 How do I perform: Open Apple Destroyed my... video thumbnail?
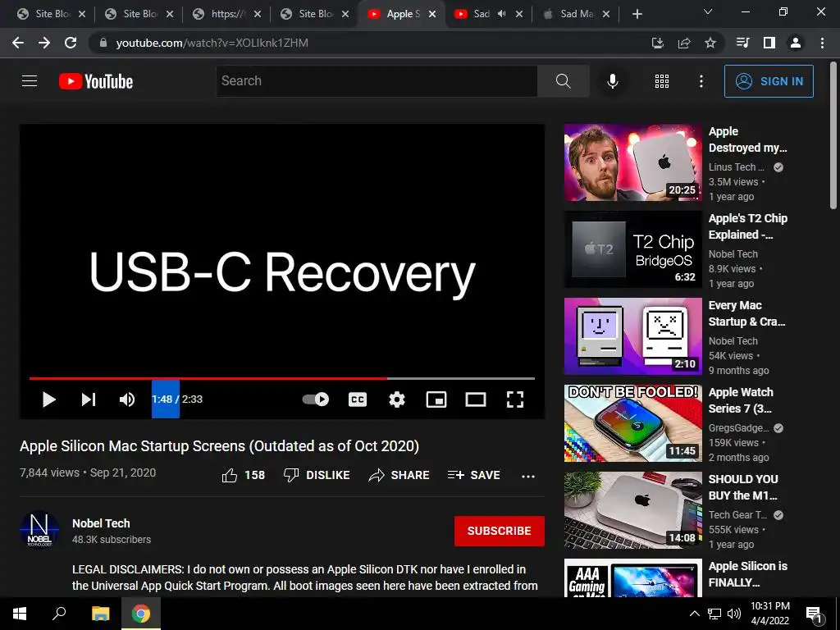click(x=632, y=162)
